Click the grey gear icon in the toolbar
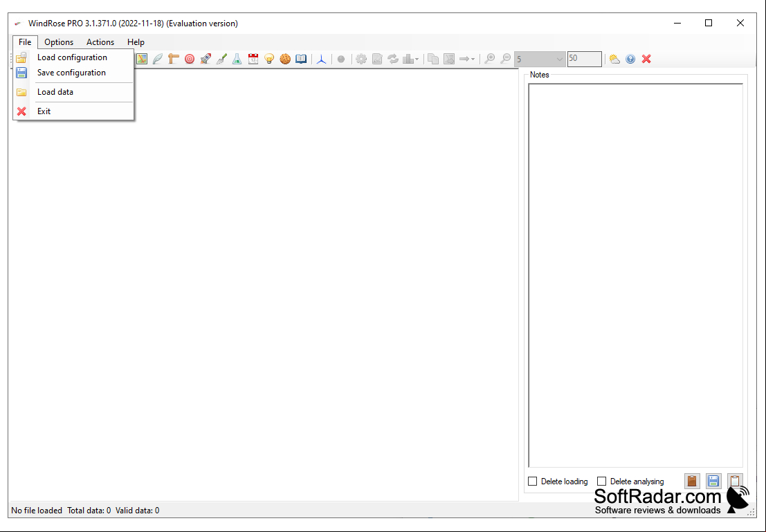 pyautogui.click(x=361, y=59)
